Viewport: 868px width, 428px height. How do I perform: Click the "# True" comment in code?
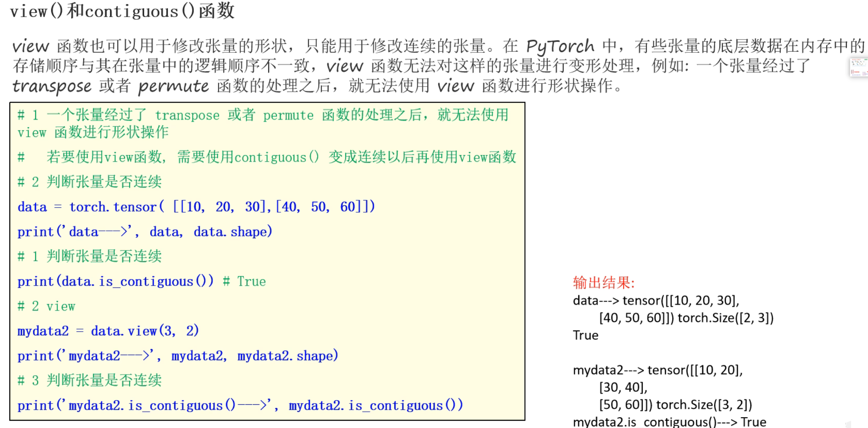(244, 281)
